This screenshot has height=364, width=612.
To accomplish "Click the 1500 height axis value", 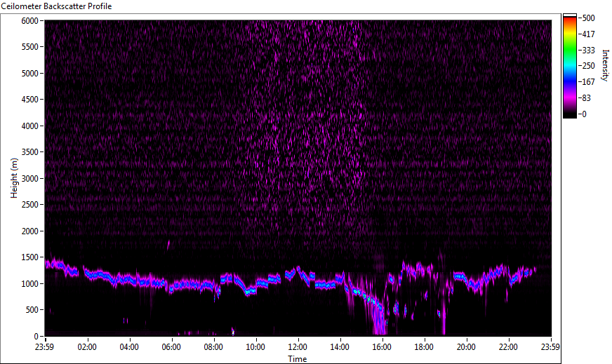I will coord(30,257).
